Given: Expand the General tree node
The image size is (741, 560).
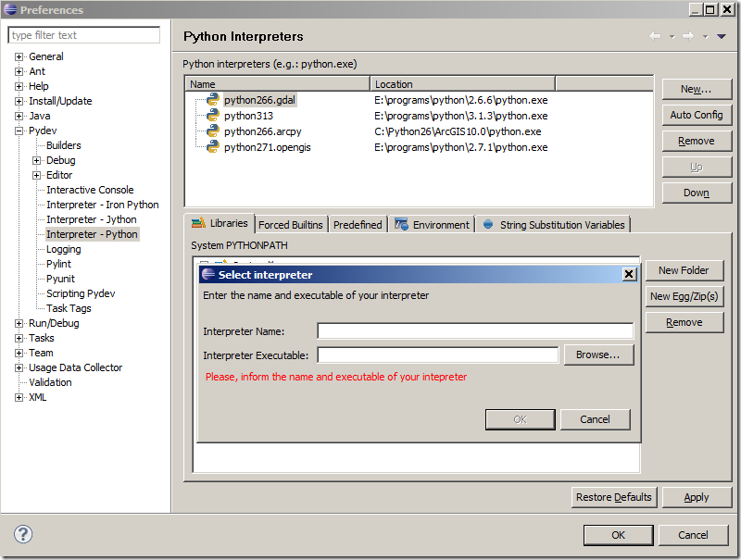Looking at the screenshot, I should [x=19, y=56].
